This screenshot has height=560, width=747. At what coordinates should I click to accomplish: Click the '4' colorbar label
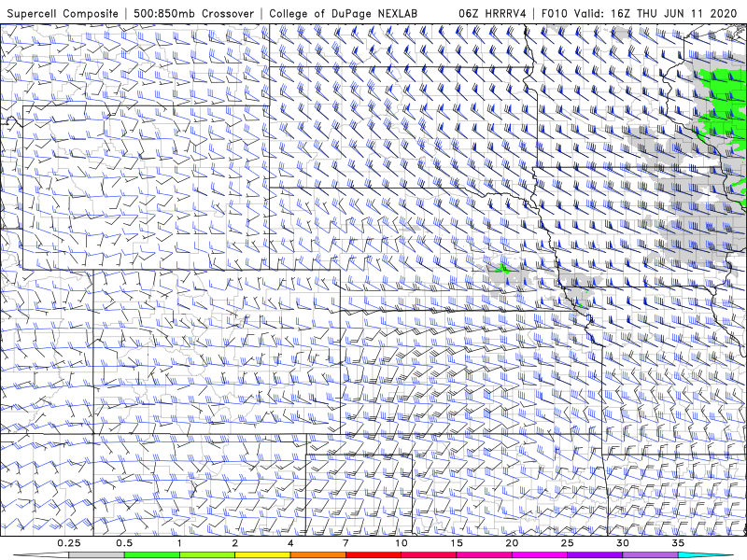[x=290, y=543]
